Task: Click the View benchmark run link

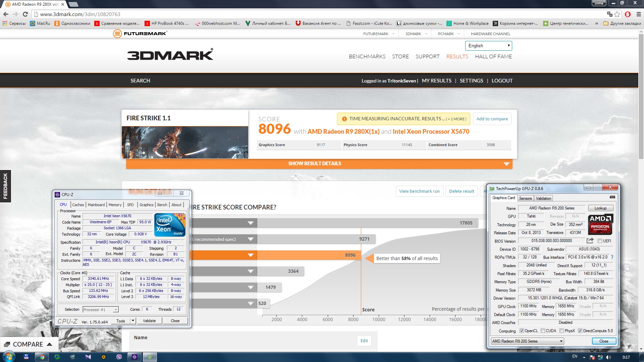Action: coord(419,191)
